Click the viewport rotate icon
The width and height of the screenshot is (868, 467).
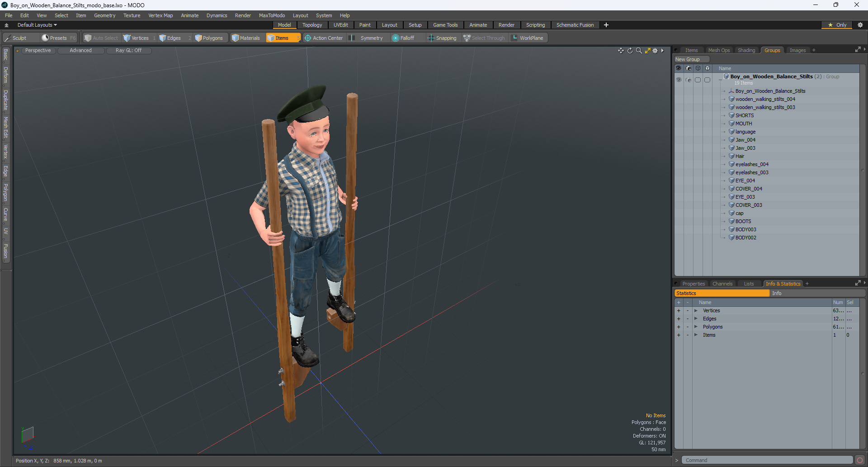coord(630,51)
